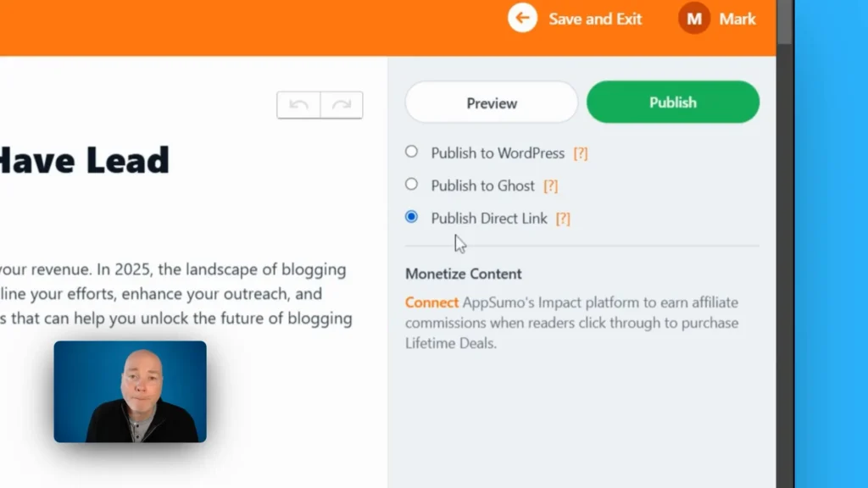Click the 'Publish to Ghost' label text
Screen dimensions: 868x488
482,186
